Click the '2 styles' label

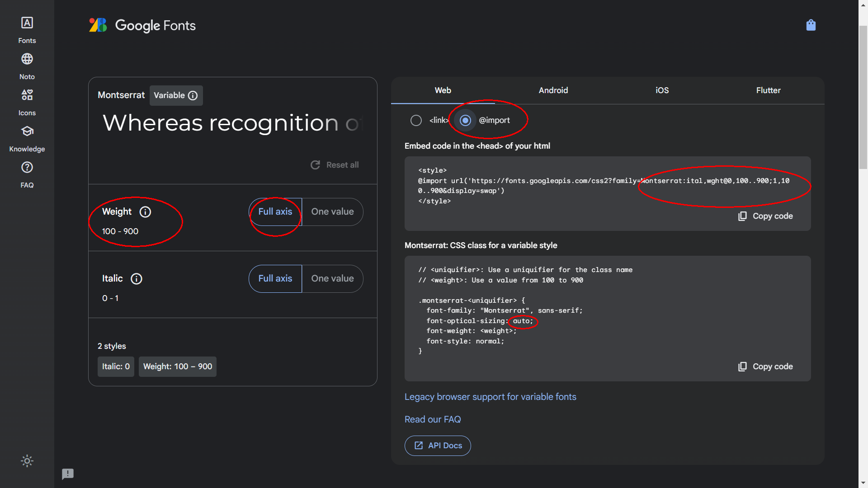tap(112, 346)
